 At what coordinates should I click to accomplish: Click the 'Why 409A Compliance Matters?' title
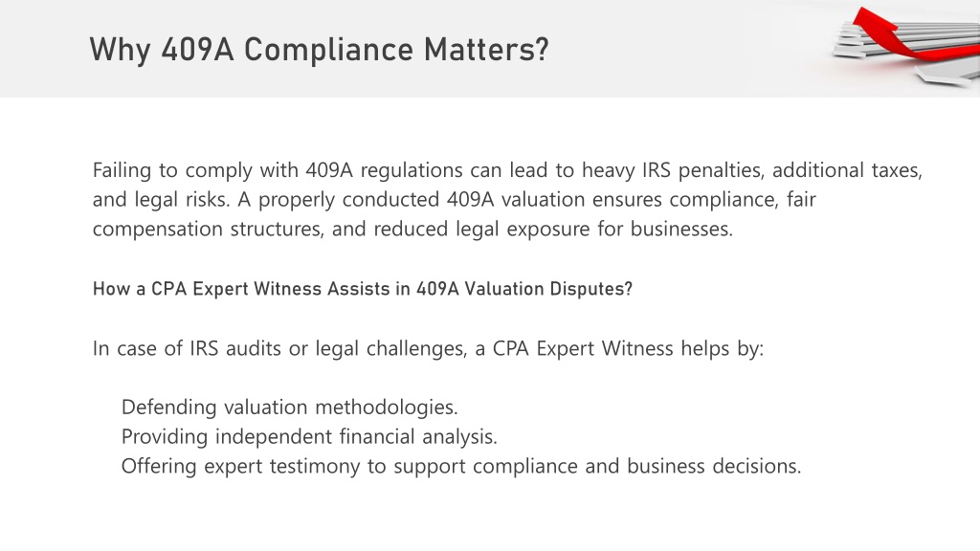click(x=319, y=50)
